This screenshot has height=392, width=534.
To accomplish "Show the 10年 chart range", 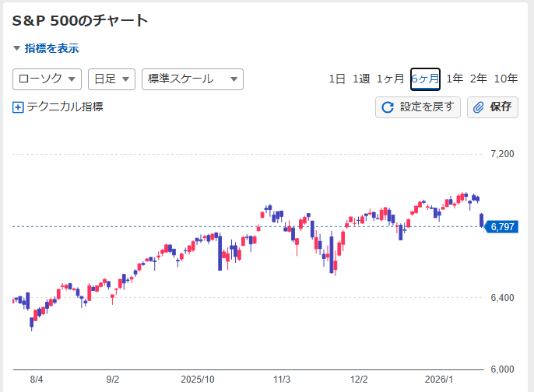I will click(506, 79).
